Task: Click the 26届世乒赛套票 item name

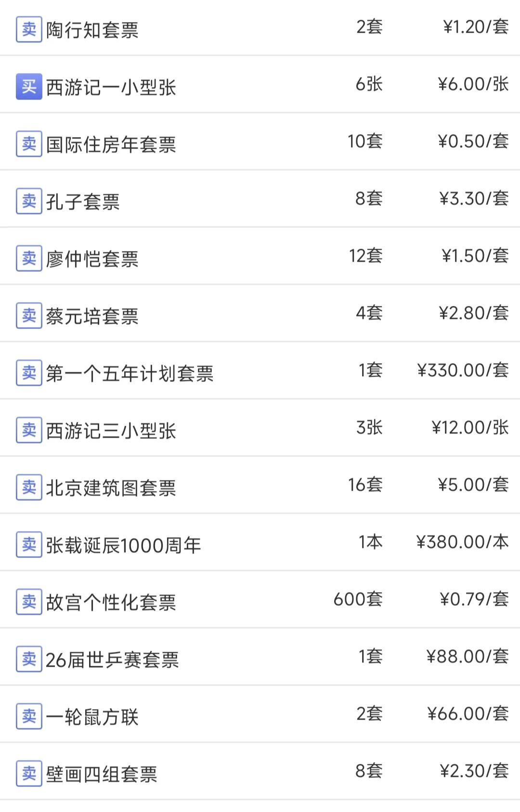Action: click(112, 660)
